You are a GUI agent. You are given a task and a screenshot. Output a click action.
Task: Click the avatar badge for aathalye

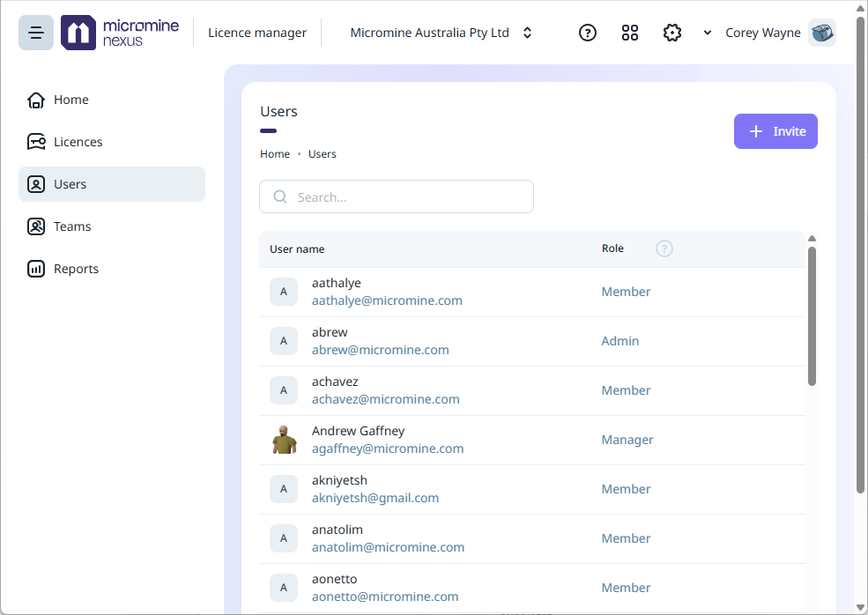point(284,292)
